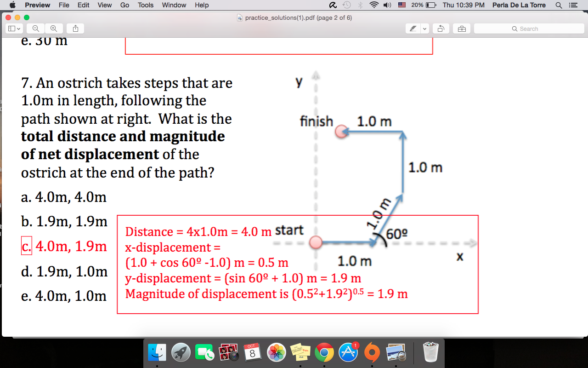The image size is (588, 368).
Task: Click the volume icon in menu bar
Action: tap(386, 5)
